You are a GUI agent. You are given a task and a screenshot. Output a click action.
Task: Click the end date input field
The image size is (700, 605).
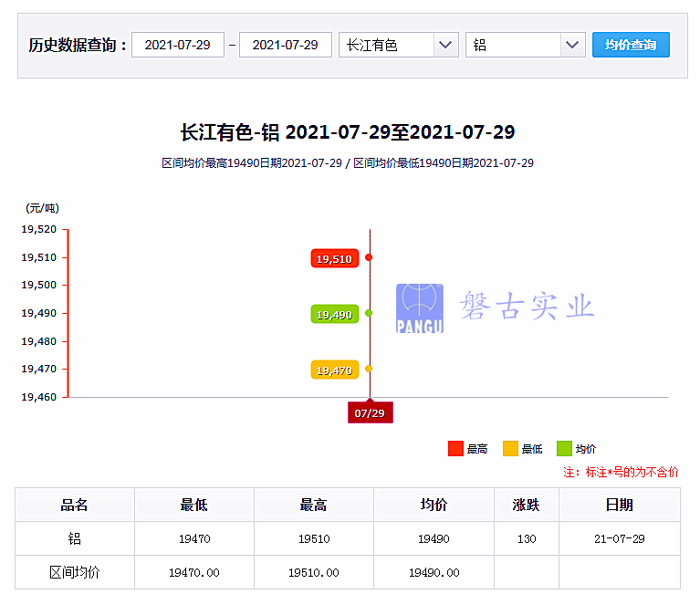tap(286, 45)
